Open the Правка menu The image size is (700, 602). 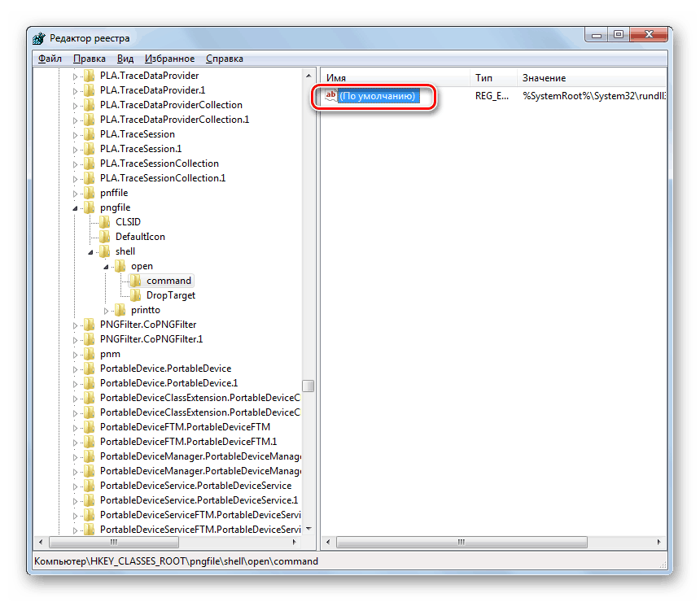pyautogui.click(x=89, y=58)
